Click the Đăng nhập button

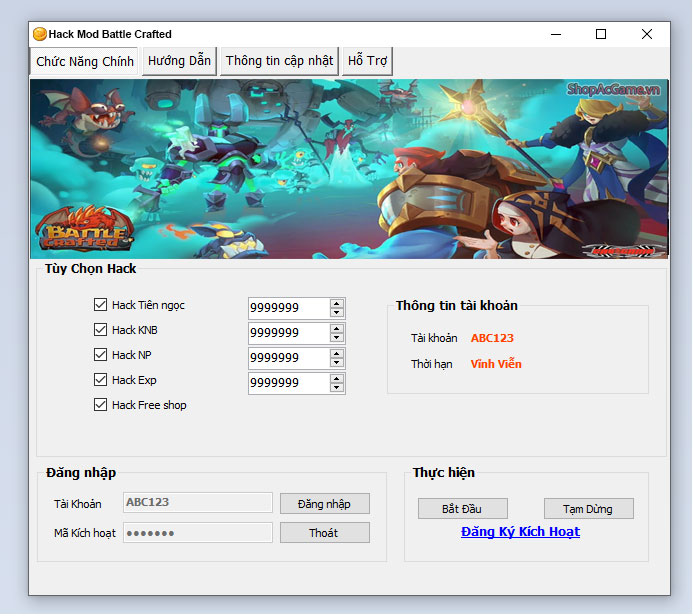[x=324, y=504]
